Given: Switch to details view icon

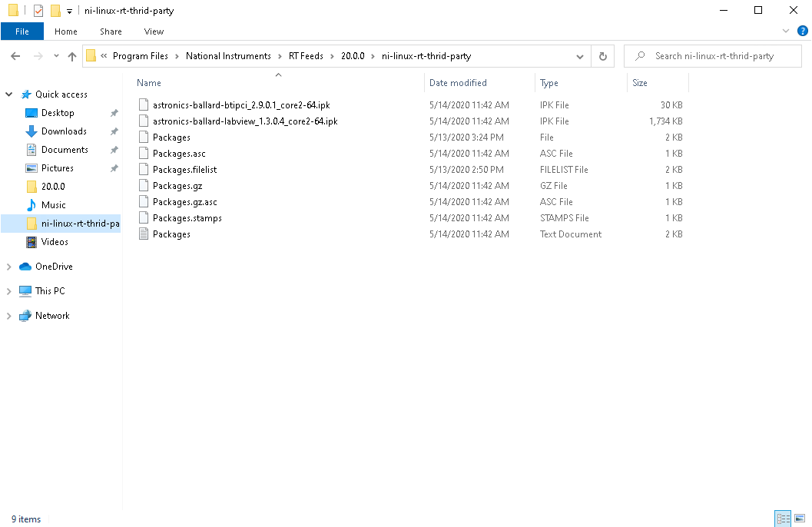Looking at the screenshot, I should point(783,519).
